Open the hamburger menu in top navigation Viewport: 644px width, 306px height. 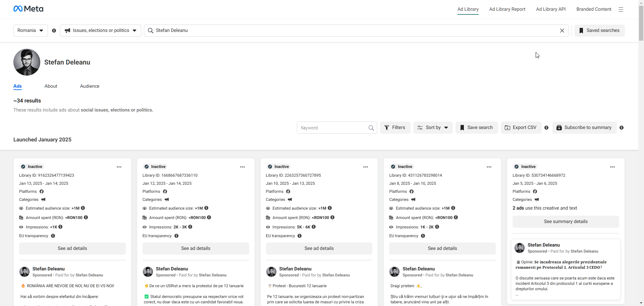point(621,9)
